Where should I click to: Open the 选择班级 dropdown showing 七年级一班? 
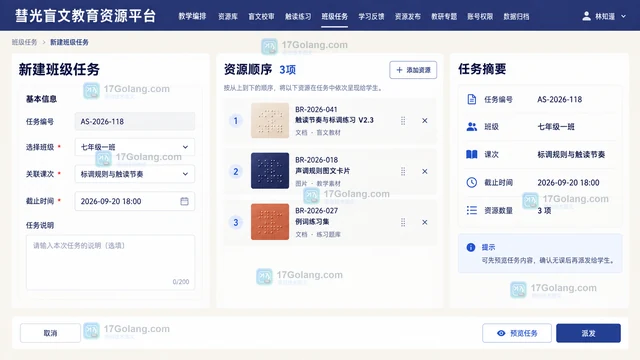click(x=135, y=147)
